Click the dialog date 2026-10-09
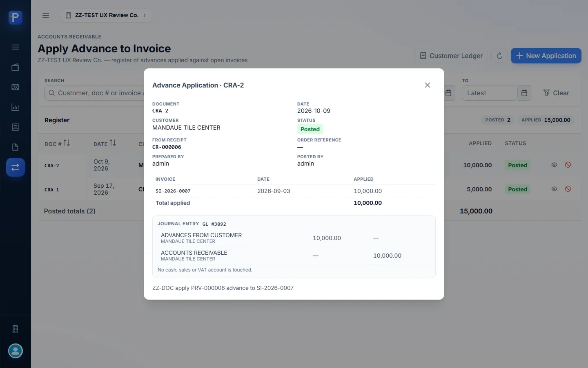588x368 pixels. pyautogui.click(x=314, y=111)
